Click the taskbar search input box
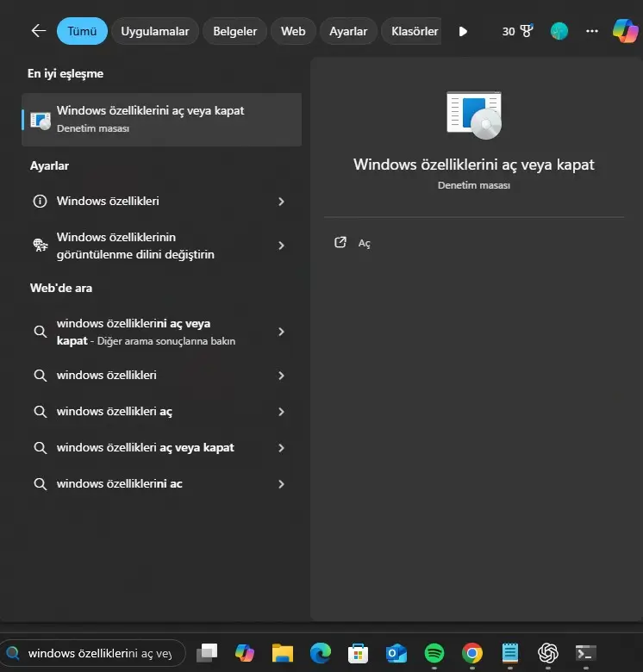Screen dimensions: 643x672 [x=99, y=653]
